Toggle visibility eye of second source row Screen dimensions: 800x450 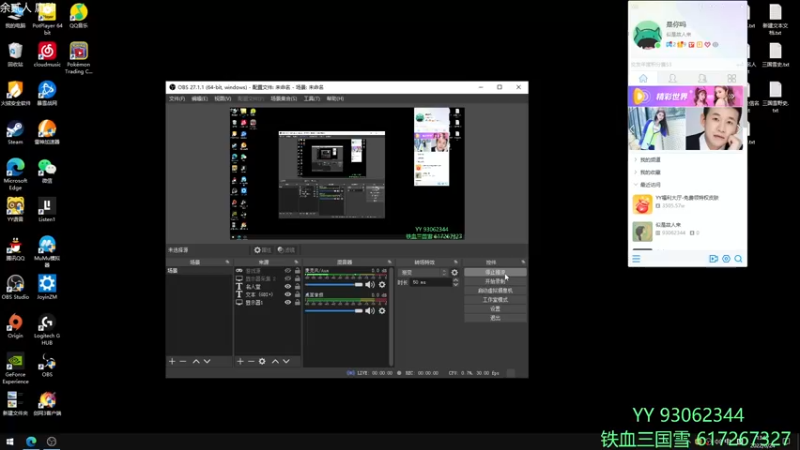(x=288, y=279)
